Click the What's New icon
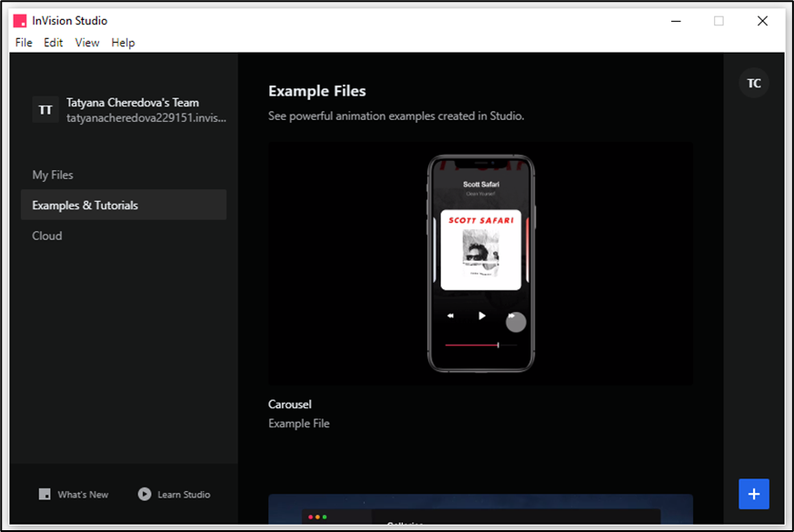The width and height of the screenshot is (794, 532). point(45,494)
